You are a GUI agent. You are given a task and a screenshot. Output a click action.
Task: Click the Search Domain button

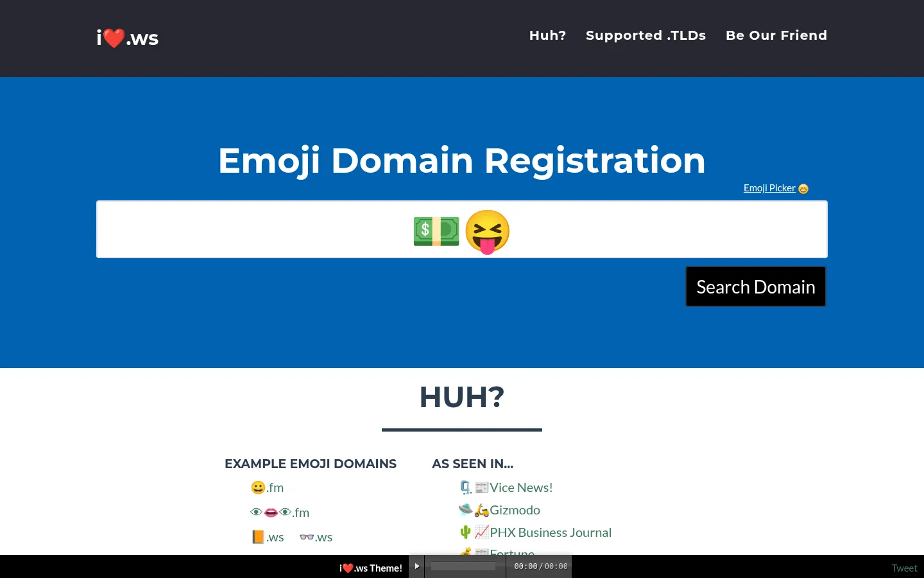coord(756,286)
